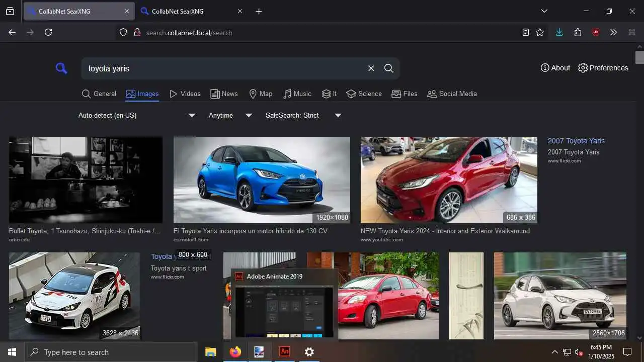
Task: Click the es.motor1.com source text
Action: (191, 240)
